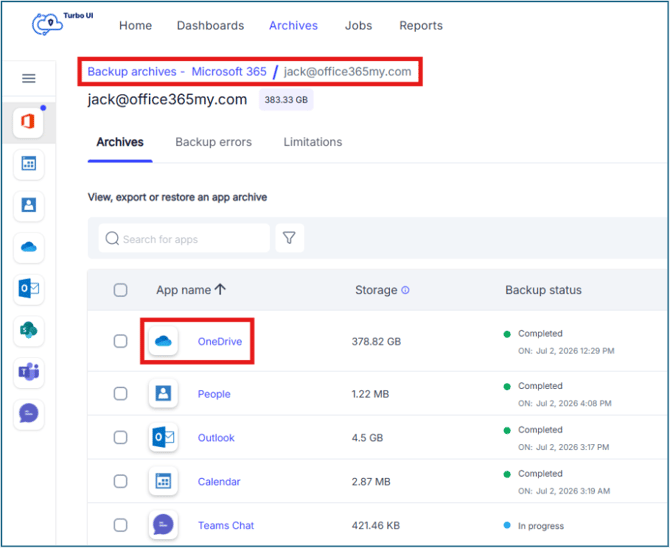Screen dimensions: 670x548
Task: Click the 4.5 GB storage value
Action: pos(367,438)
